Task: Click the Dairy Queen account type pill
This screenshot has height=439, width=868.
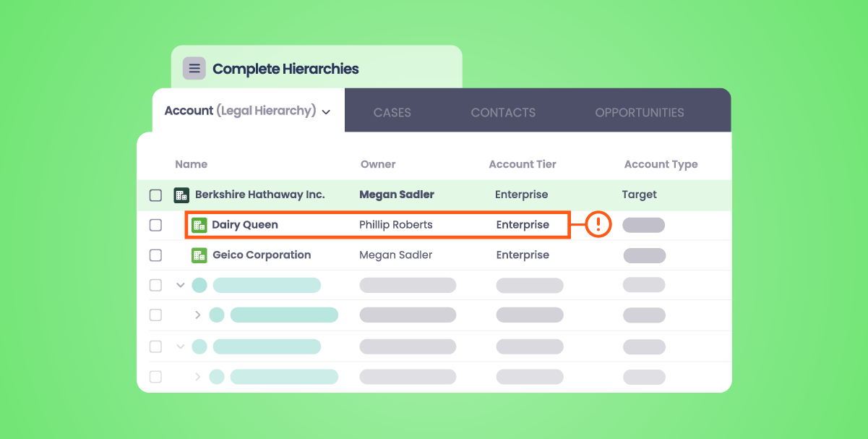Action: [643, 225]
